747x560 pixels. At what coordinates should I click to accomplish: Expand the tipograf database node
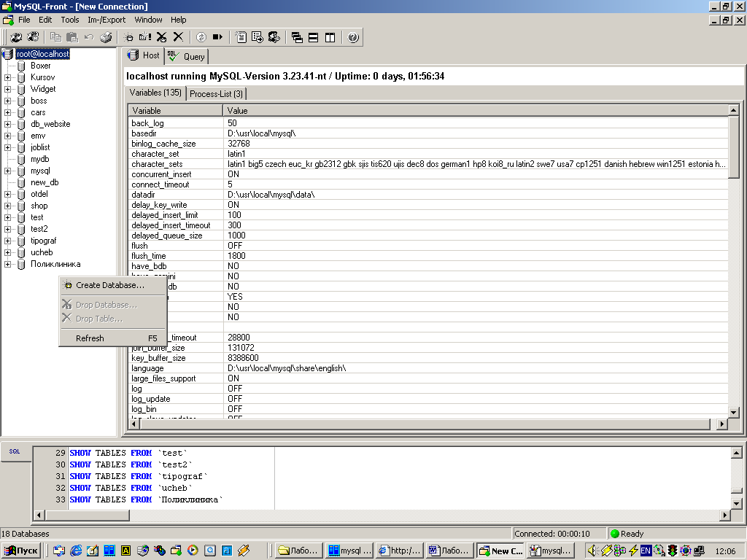tap(7, 241)
